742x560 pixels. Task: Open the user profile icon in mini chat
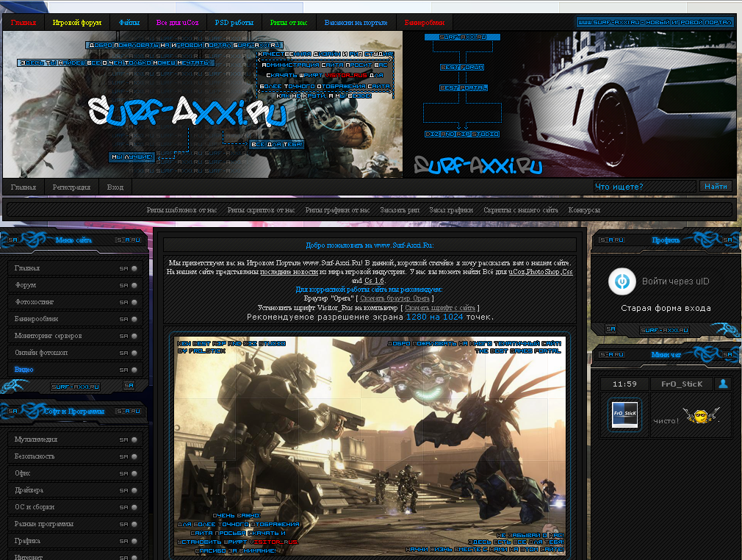pos(723,384)
